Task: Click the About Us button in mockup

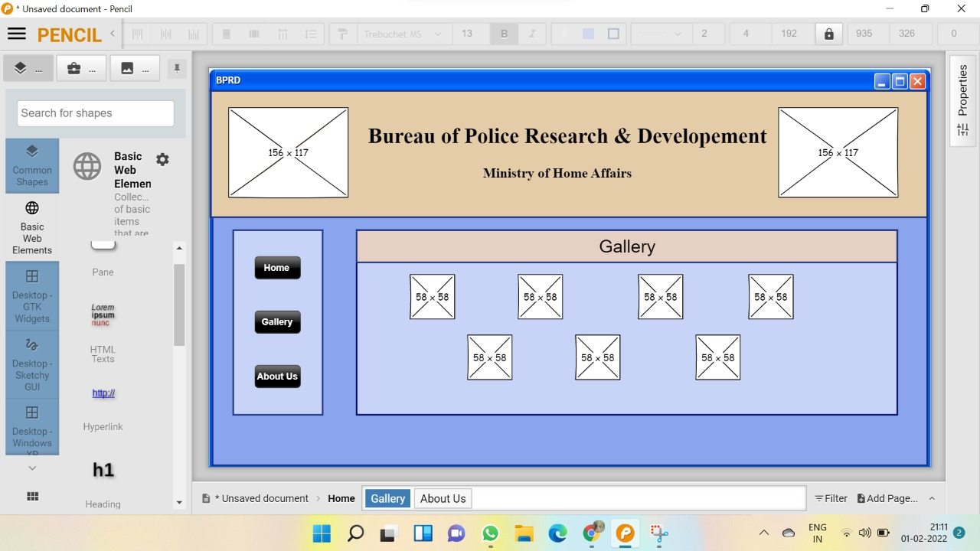Action: tap(277, 377)
